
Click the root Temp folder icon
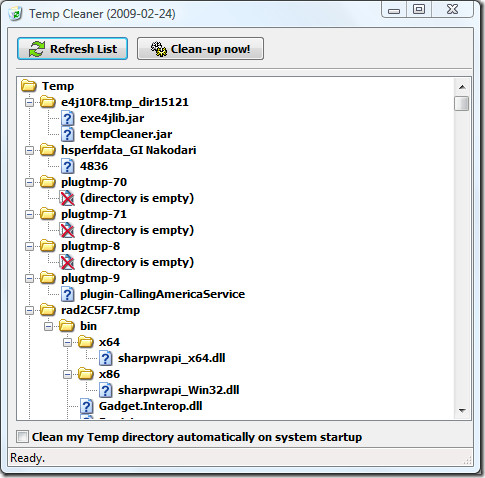(x=29, y=86)
